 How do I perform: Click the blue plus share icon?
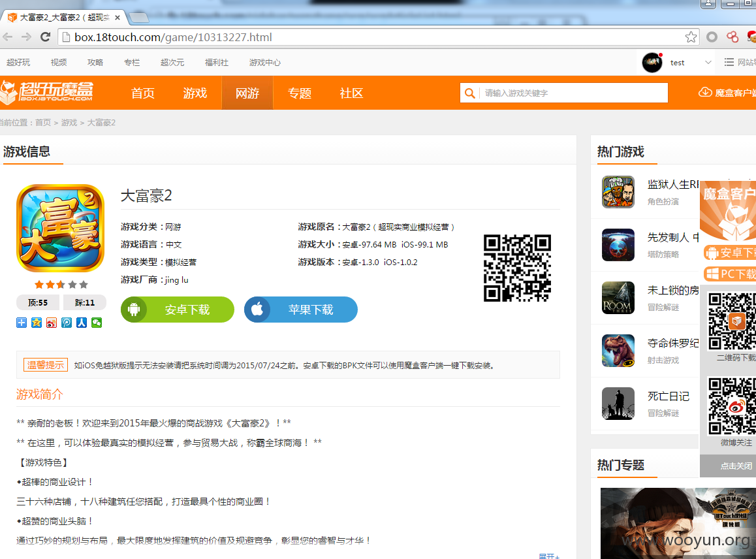[21, 323]
